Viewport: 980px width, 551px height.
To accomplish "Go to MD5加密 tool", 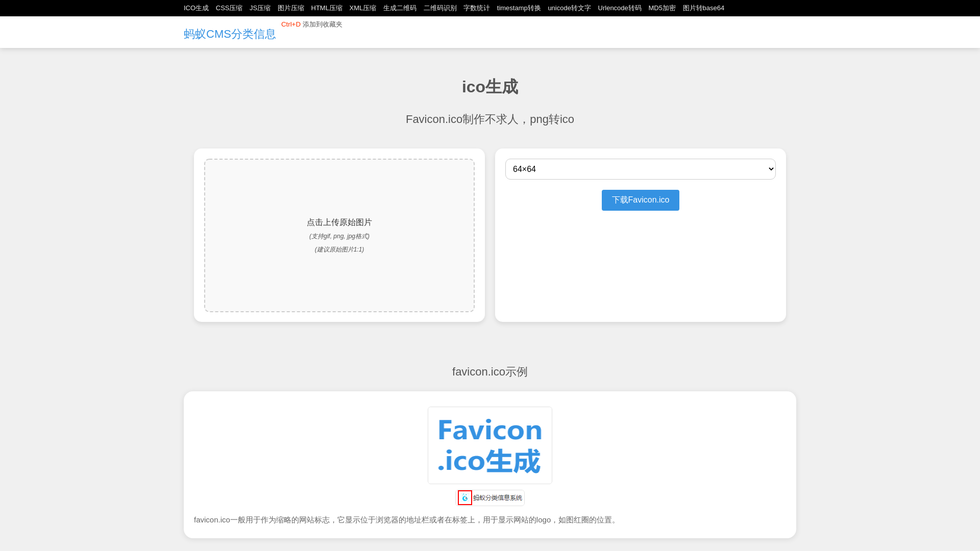I will [661, 8].
